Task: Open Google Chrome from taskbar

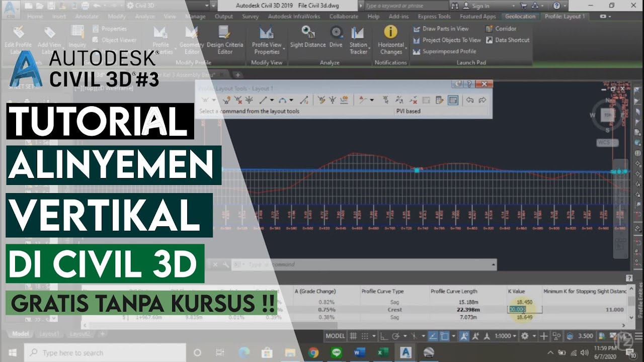Action: point(313,352)
